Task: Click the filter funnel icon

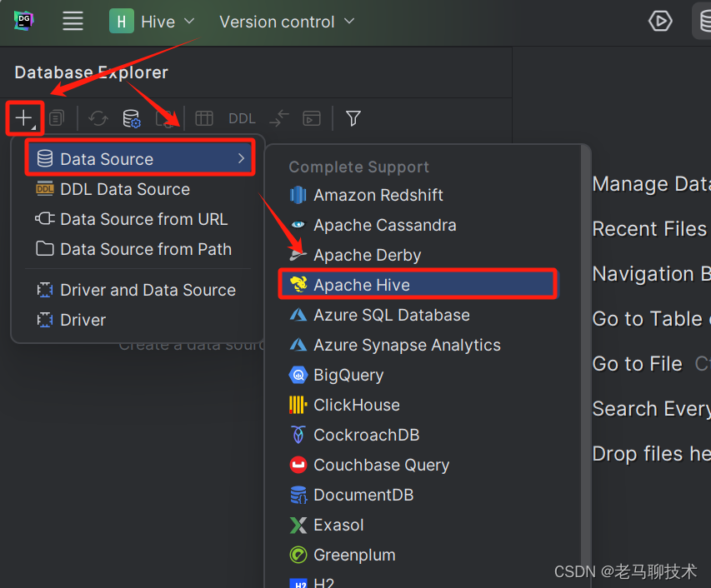Action: (x=353, y=119)
